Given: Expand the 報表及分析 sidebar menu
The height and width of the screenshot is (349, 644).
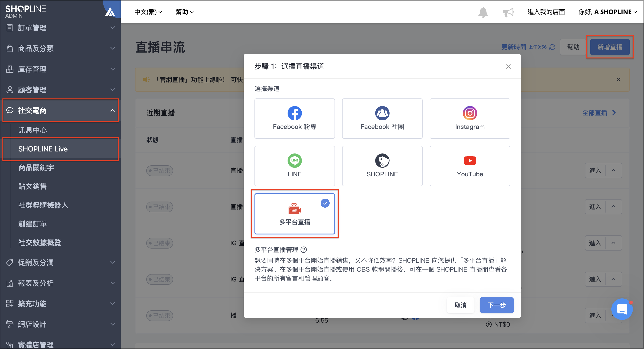Looking at the screenshot, I should [x=60, y=283].
